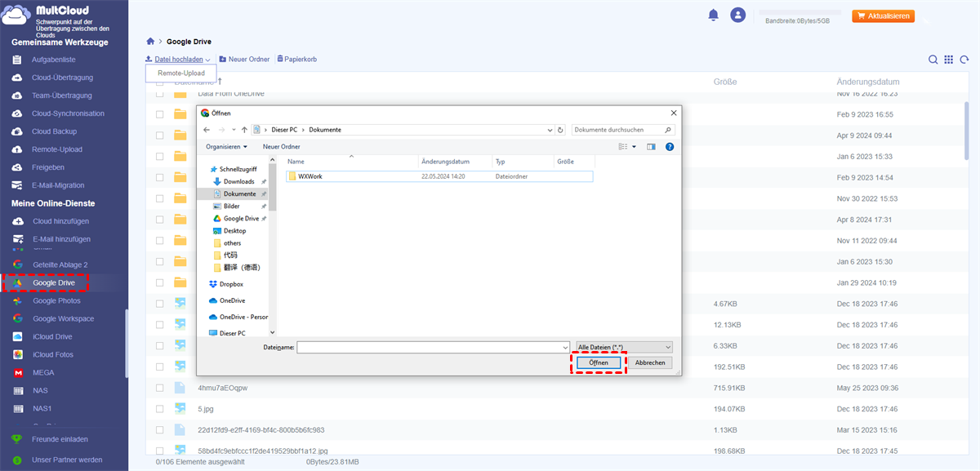
Task: Select checkbox beside 22d12fd9 file row
Action: pos(160,429)
